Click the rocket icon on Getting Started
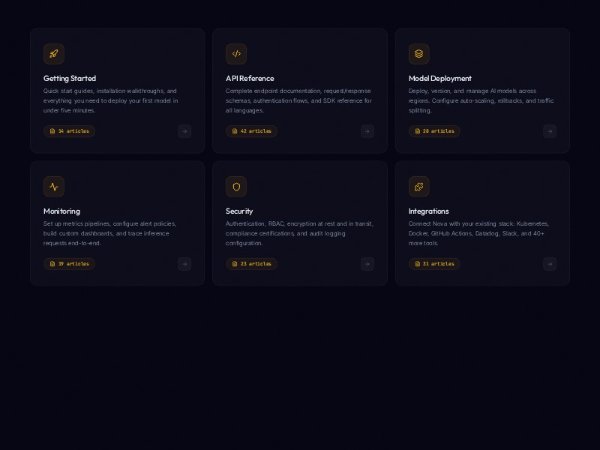This screenshot has height=450, width=600. pos(54,54)
